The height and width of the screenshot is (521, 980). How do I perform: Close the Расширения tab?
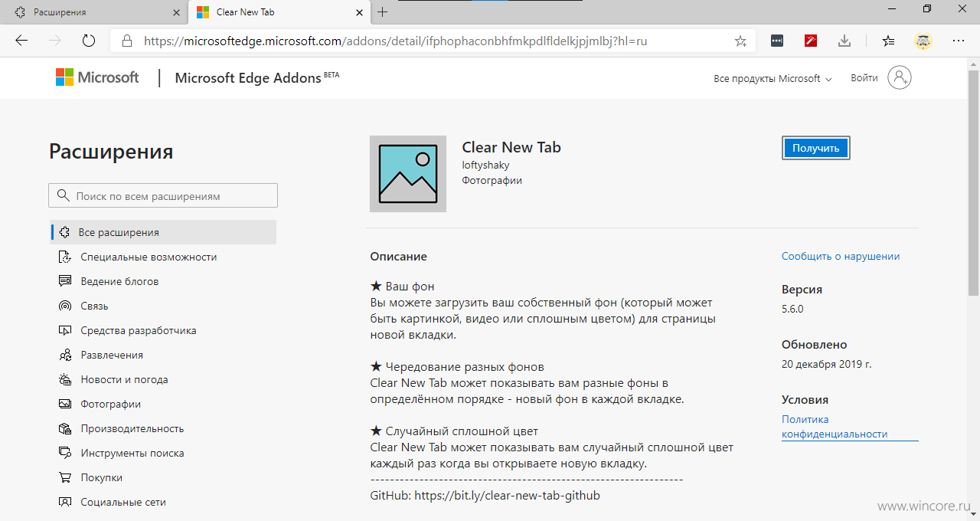tap(176, 12)
